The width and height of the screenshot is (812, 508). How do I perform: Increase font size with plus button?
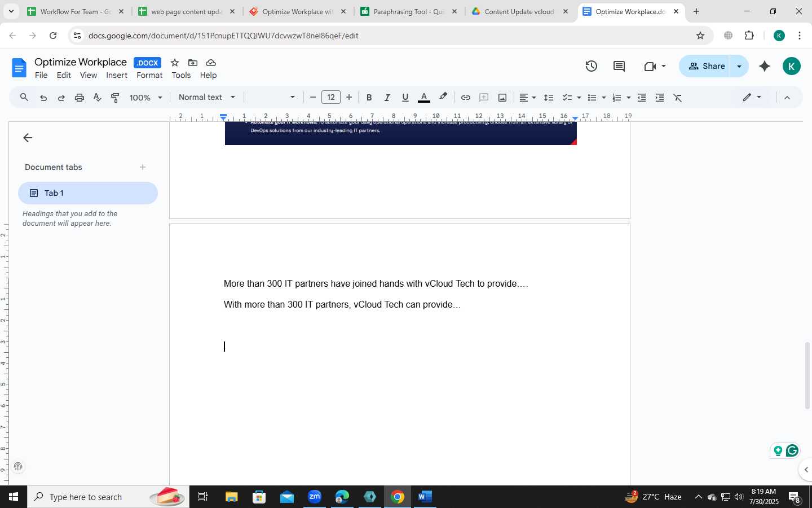click(350, 98)
